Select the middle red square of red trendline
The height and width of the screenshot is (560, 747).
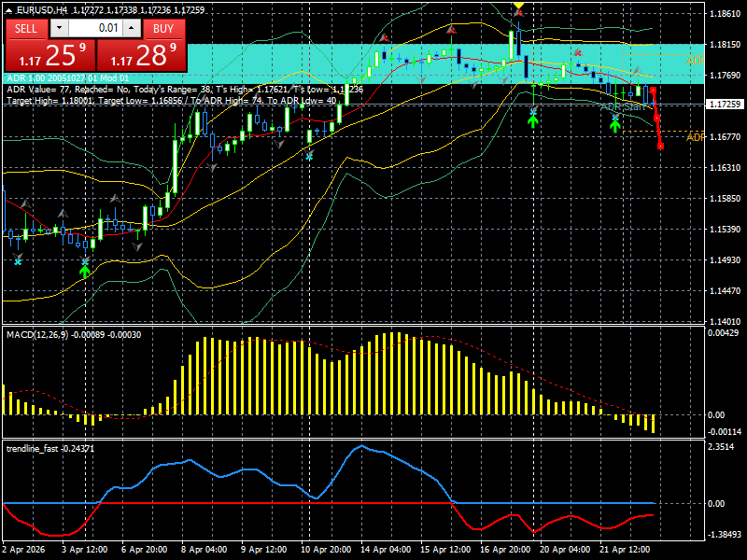[x=657, y=119]
